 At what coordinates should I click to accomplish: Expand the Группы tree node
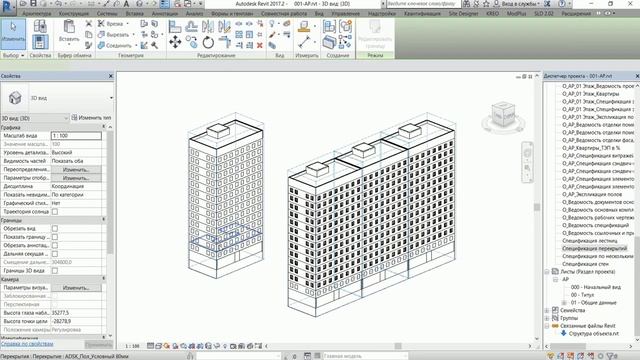[x=547, y=318]
